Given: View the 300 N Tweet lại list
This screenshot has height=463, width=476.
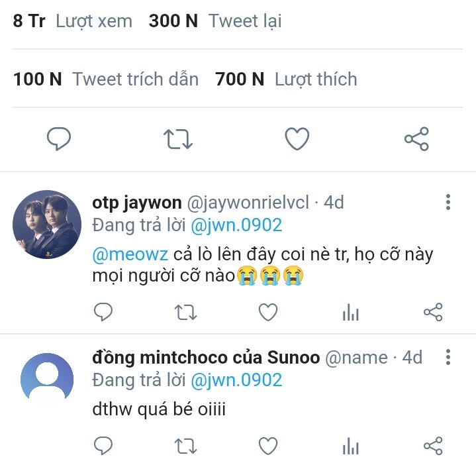Looking at the screenshot, I should [215, 21].
